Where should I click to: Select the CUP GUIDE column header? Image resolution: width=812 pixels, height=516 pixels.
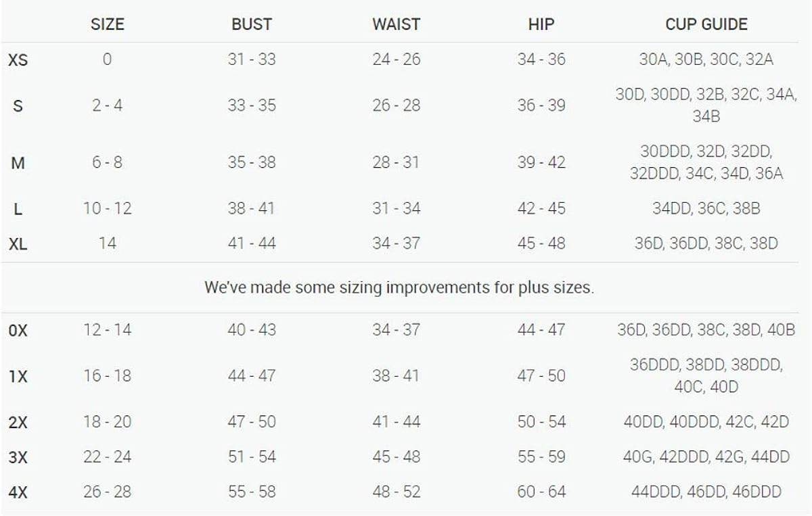706,24
